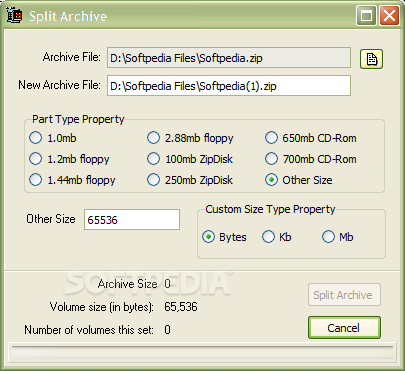This screenshot has height=371, width=405.
Task: Click the Other Size value field
Action: pyautogui.click(x=132, y=220)
